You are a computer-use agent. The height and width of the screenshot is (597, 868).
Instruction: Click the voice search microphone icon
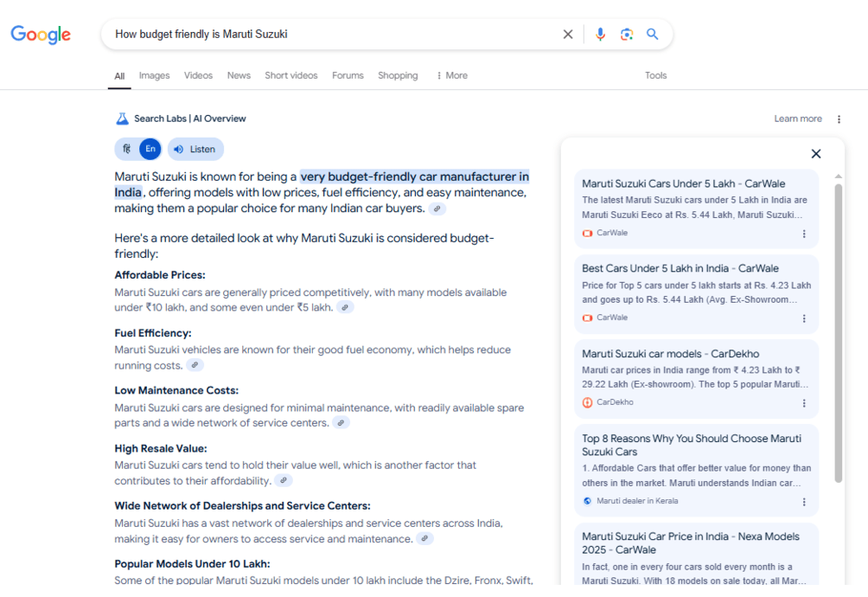pos(600,35)
